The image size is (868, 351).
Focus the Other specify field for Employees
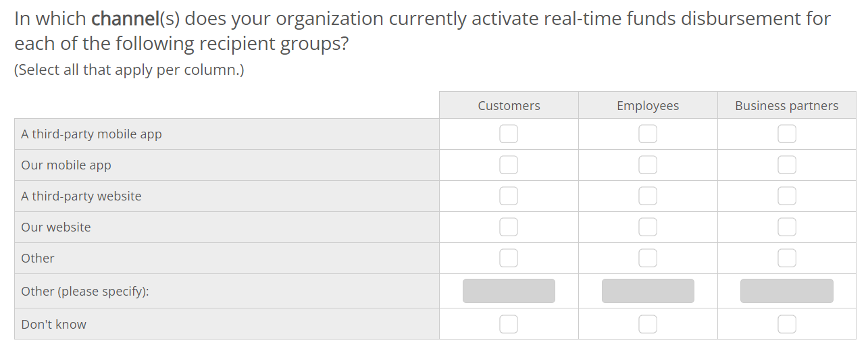[x=648, y=291]
